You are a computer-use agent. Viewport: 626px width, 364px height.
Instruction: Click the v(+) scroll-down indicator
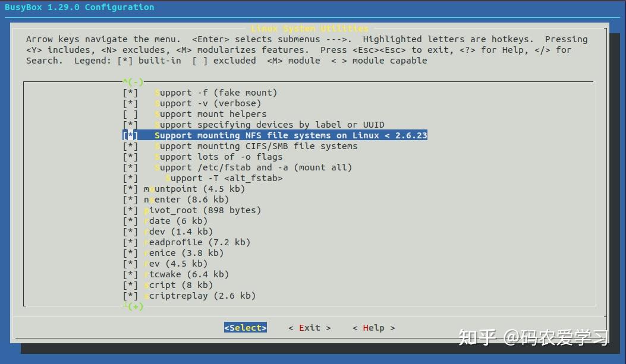(x=132, y=306)
